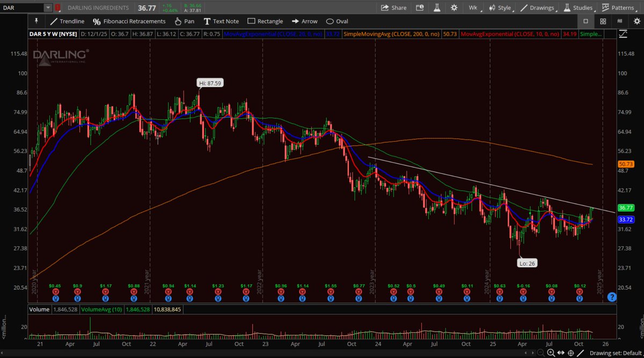Open the Wk timeframe dropdown
Screen dimensions: 644x358
click(x=474, y=8)
